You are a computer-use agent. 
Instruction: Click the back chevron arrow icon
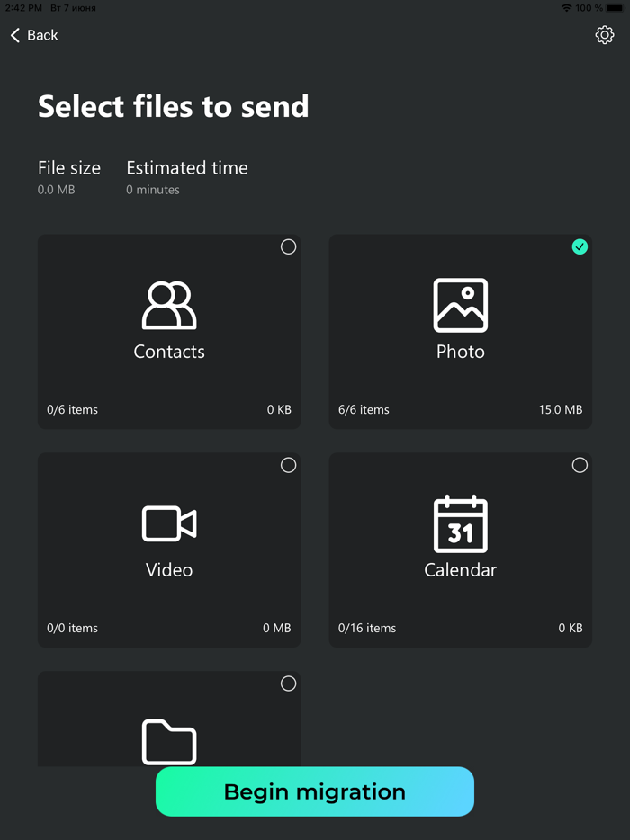pyautogui.click(x=15, y=35)
